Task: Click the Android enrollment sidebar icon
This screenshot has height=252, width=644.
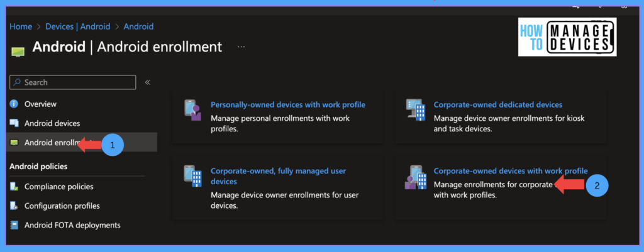Action: 14,143
